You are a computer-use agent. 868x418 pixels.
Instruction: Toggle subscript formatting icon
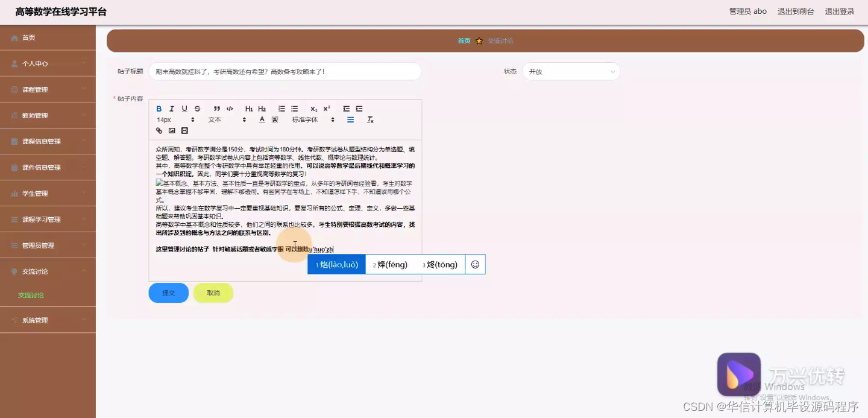(x=313, y=109)
